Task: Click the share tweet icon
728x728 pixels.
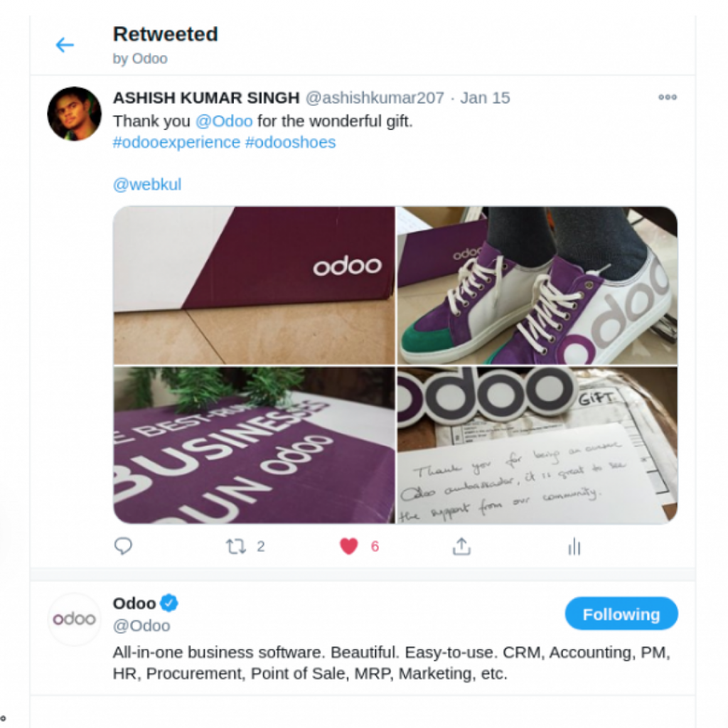Action: (461, 546)
